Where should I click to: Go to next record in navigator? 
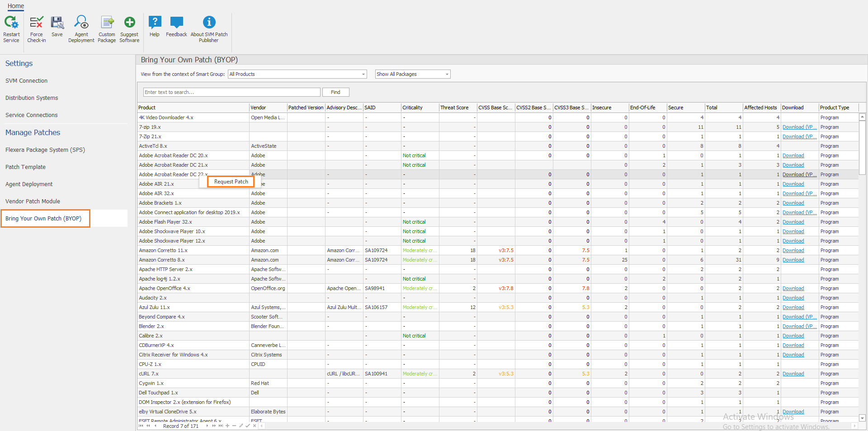pos(207,426)
